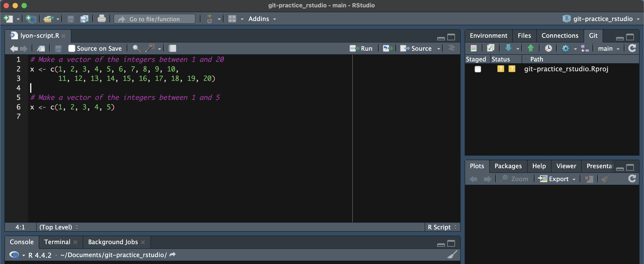Open the Addins menu
This screenshot has width=644, height=264.
pyautogui.click(x=259, y=19)
